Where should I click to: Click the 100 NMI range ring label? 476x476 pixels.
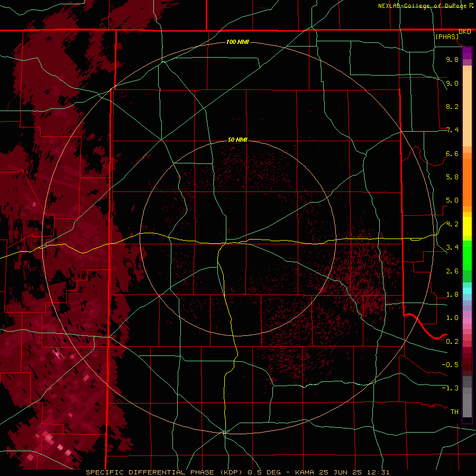click(237, 42)
